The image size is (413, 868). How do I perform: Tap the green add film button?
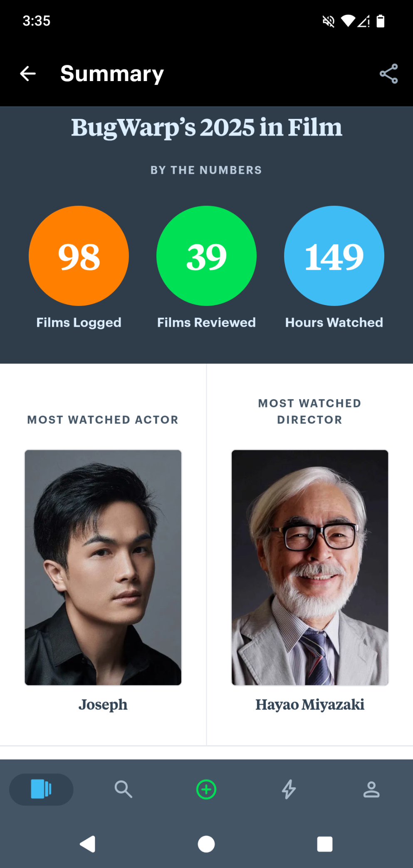(x=206, y=789)
